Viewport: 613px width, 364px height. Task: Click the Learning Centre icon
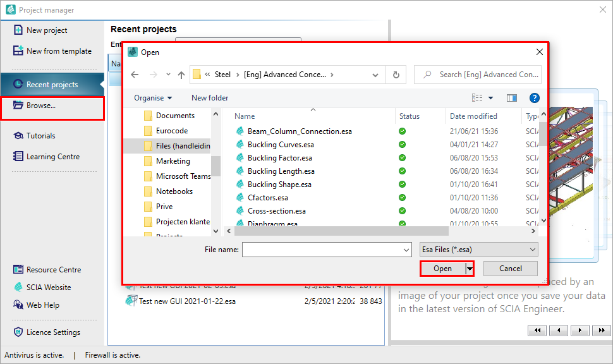[x=18, y=157]
